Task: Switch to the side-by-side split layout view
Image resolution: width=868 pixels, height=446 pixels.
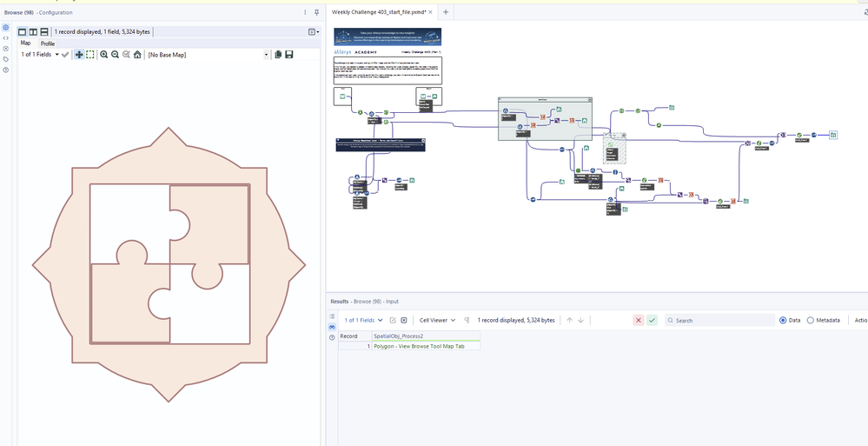Action: point(33,32)
